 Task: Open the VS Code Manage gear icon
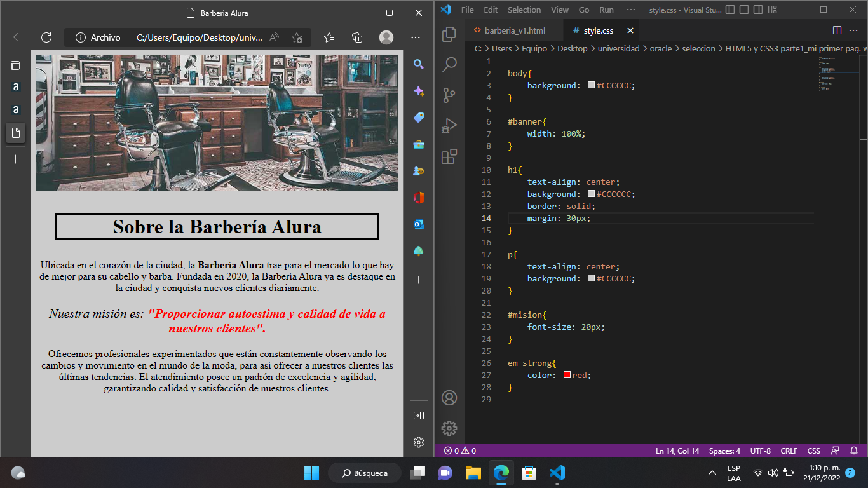[449, 428]
